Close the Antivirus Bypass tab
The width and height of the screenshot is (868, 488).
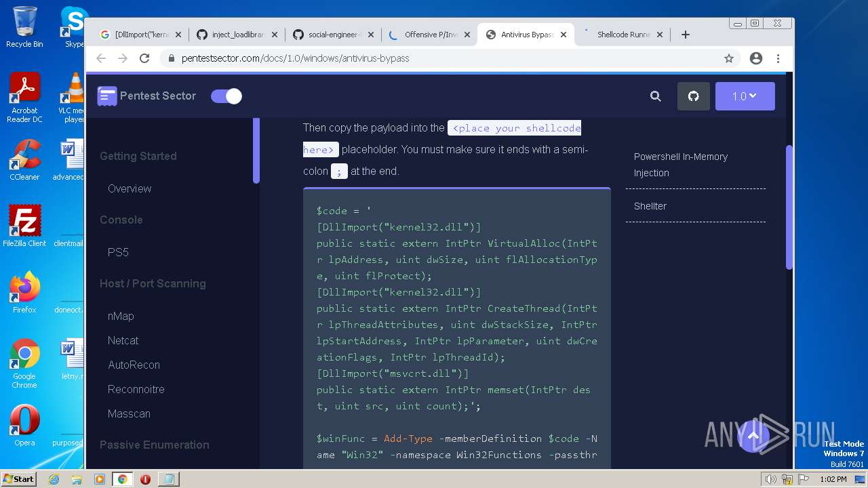(x=563, y=35)
